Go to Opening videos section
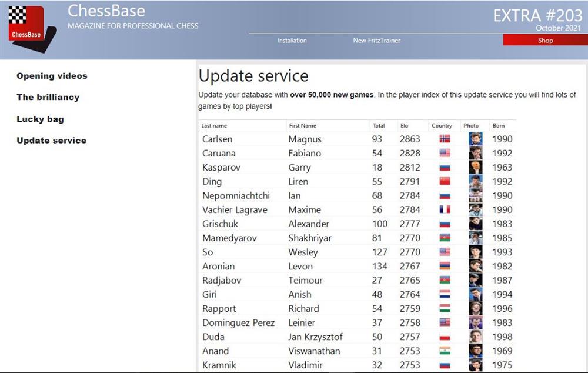This screenshot has height=373, width=588. point(52,76)
